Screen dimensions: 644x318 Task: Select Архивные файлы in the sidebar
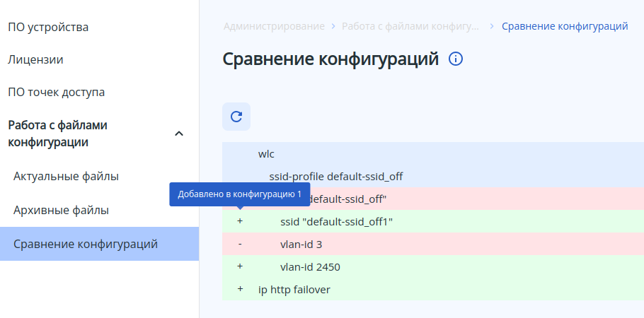61,210
